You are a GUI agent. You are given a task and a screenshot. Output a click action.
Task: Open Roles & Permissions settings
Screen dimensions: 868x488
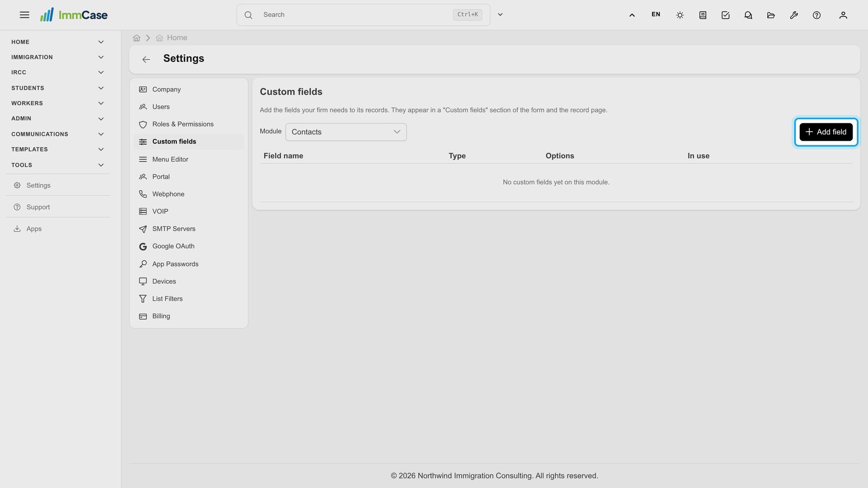pos(189,124)
